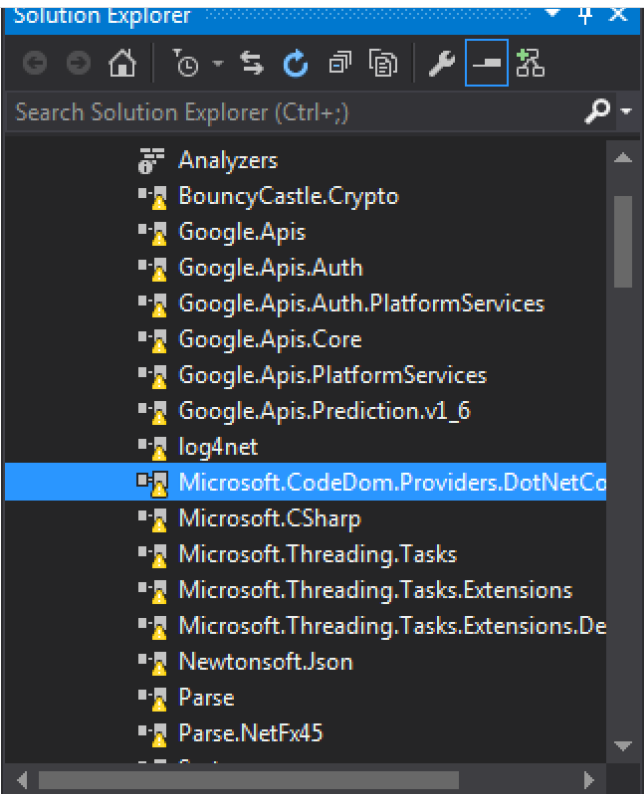Click the horizontal scrollbar thumb
This screenshot has width=644, height=794.
pyautogui.click(x=249, y=780)
